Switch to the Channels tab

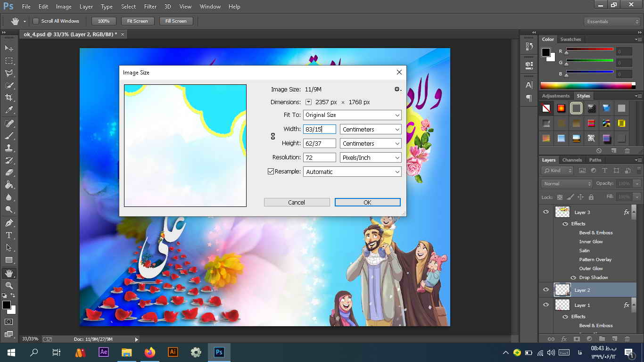pyautogui.click(x=572, y=160)
